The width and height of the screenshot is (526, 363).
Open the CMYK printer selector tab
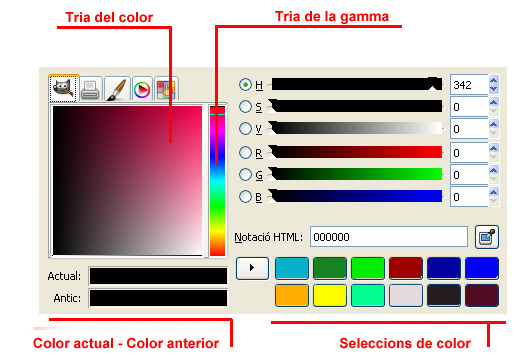pyautogui.click(x=91, y=89)
